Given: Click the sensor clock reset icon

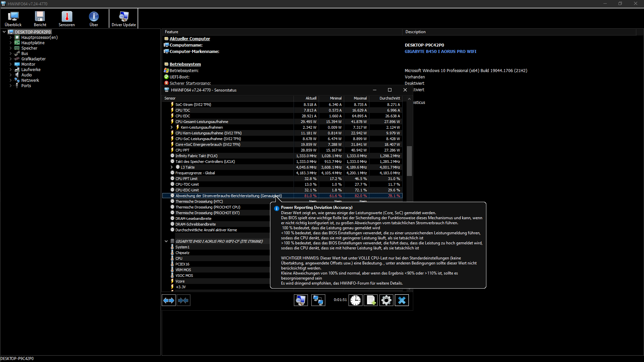Looking at the screenshot, I should click(x=355, y=300).
